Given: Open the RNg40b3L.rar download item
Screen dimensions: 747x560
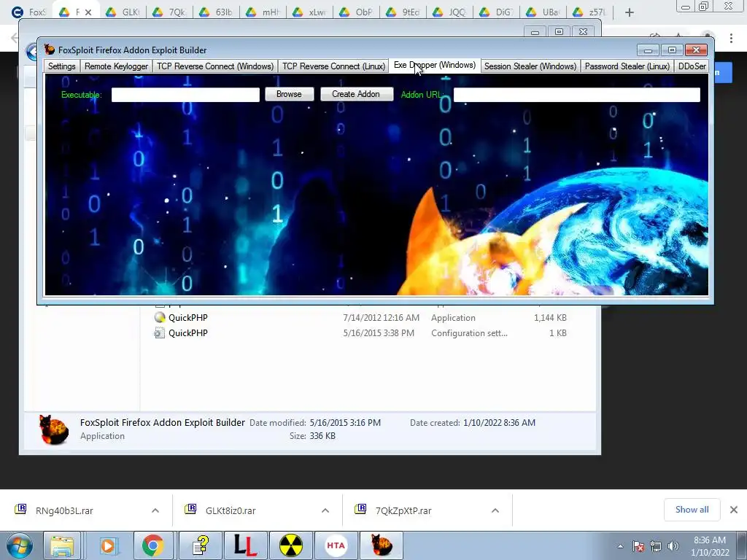Looking at the screenshot, I should tap(64, 510).
